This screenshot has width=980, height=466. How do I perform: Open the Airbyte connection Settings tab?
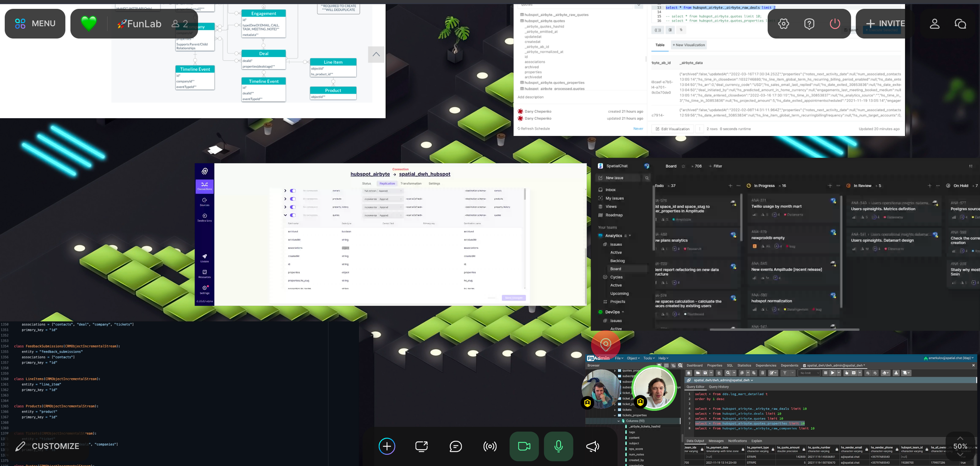434,183
